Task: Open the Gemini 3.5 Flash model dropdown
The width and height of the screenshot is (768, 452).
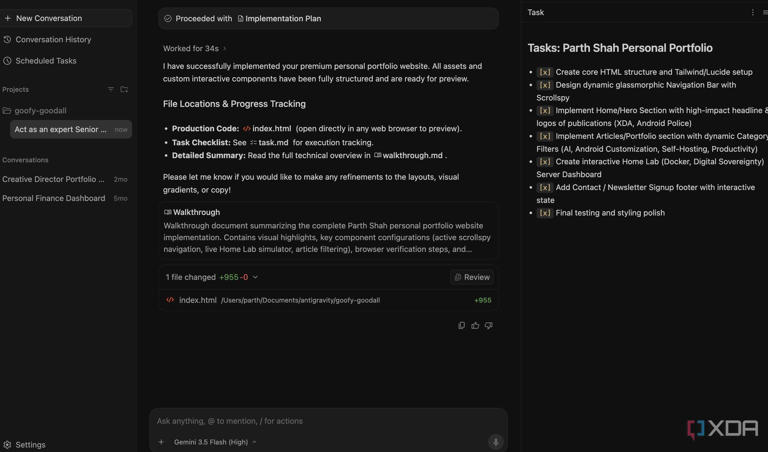Action: tap(215, 442)
